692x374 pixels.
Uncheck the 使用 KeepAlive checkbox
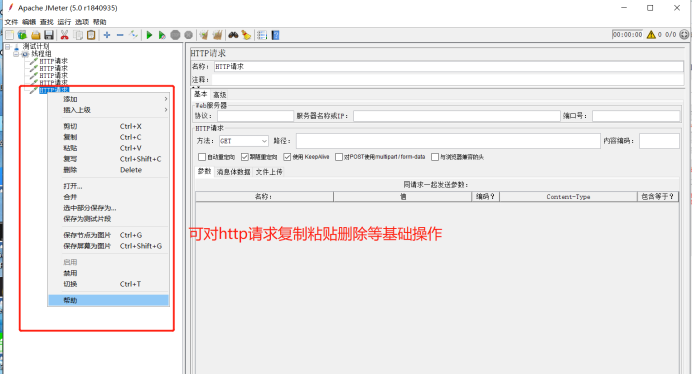coord(287,157)
